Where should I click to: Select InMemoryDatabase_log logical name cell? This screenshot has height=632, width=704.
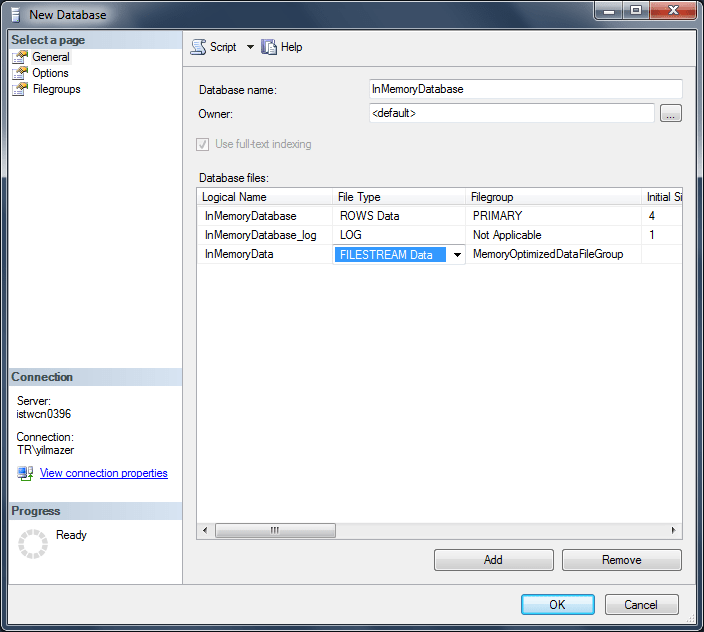[264, 235]
